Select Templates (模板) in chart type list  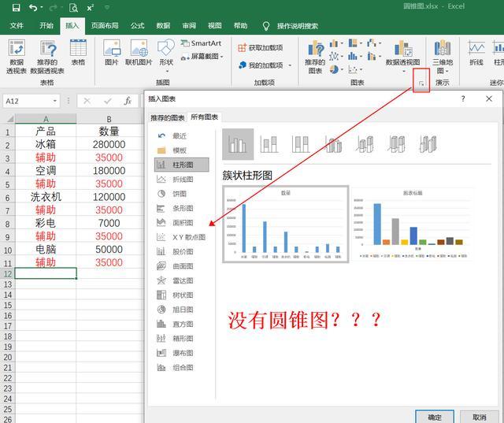tap(182, 150)
